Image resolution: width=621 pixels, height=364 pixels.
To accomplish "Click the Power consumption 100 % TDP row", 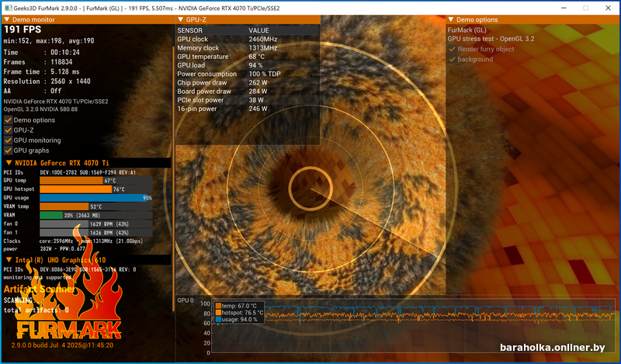I will click(248, 74).
